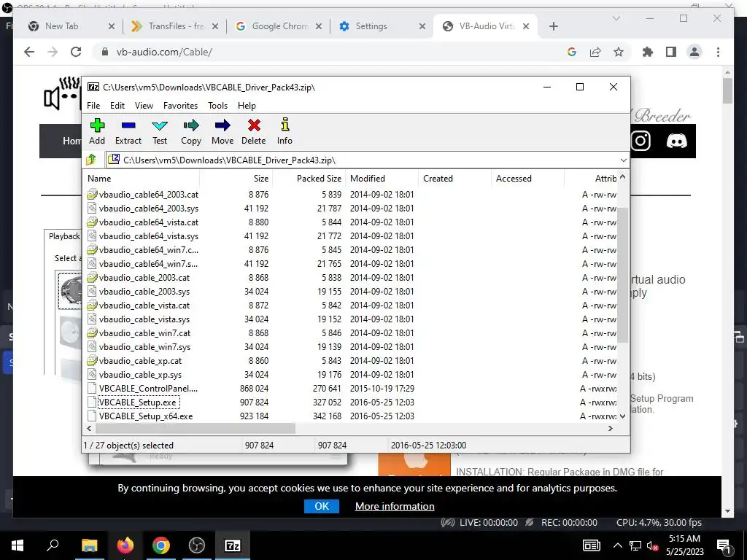Open notifications center in system tray
747x560 pixels.
pos(724,545)
